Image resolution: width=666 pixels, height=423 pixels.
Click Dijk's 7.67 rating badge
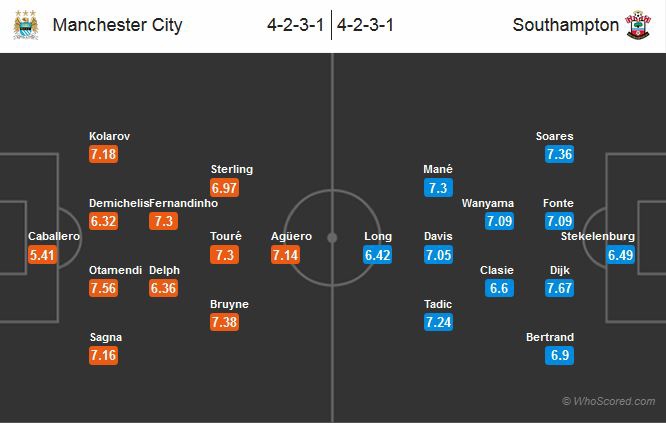559,288
